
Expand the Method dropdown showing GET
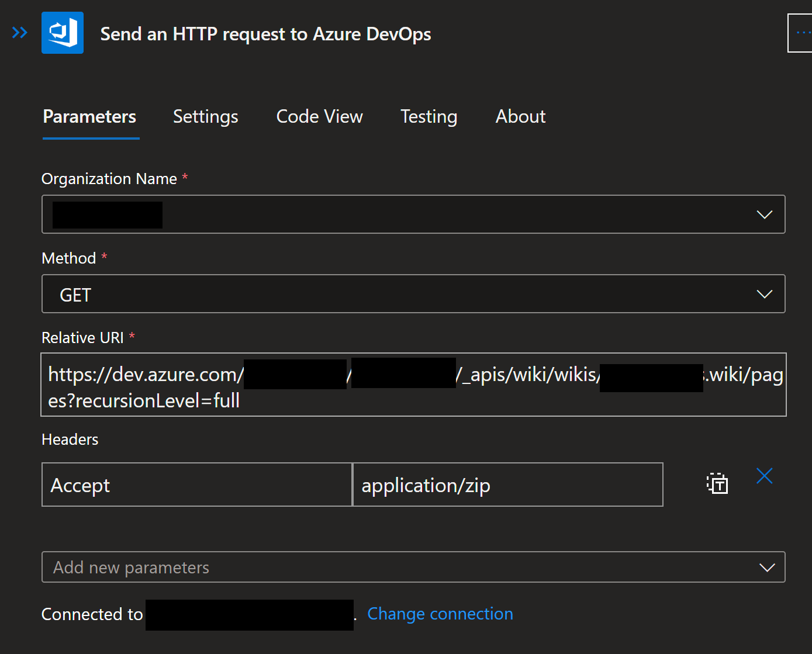764,294
